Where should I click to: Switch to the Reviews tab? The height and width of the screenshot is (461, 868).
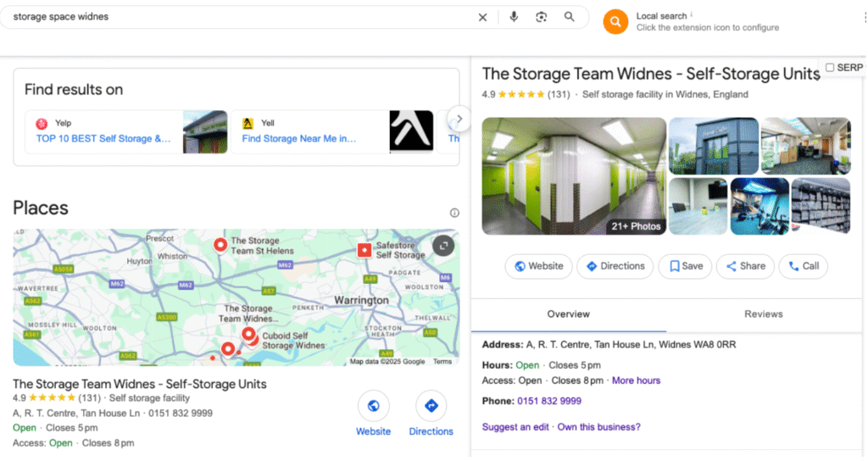click(x=764, y=314)
